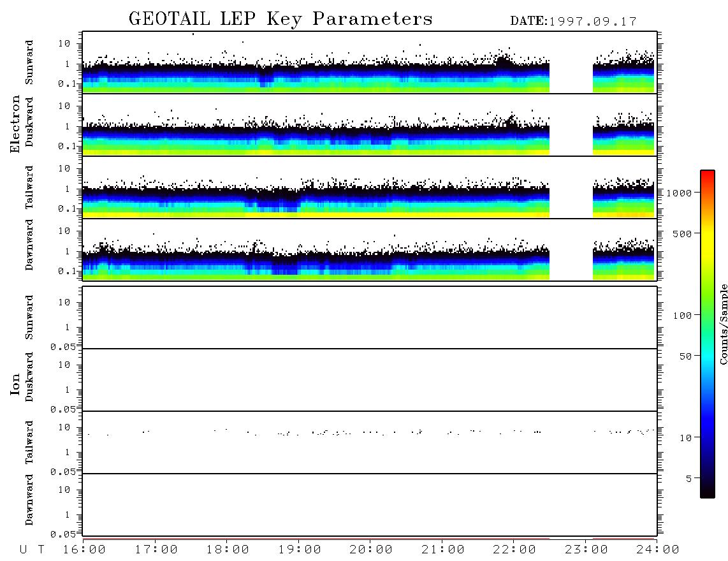The width and height of the screenshot is (728, 561).
Task: Click the 100 colorbar tick label
Action: 682,316
